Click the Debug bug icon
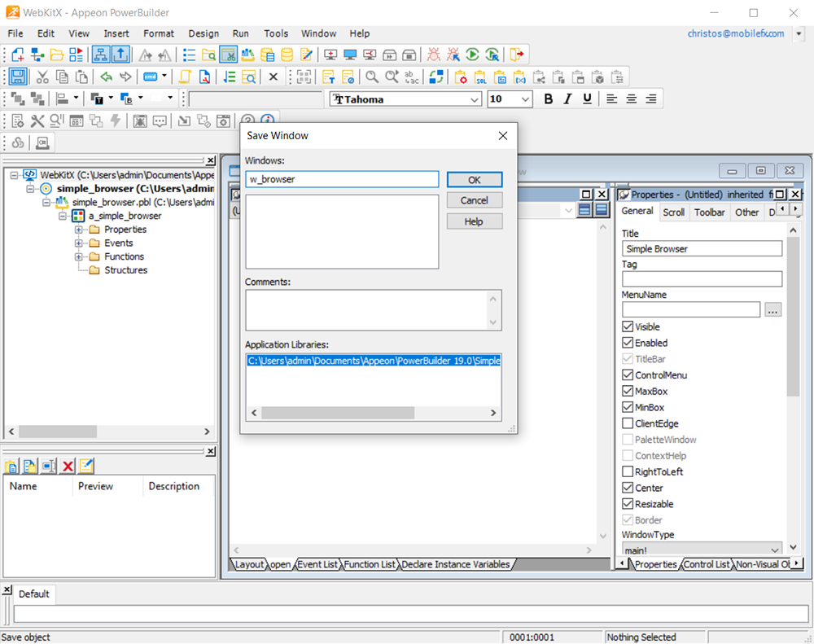This screenshot has width=814, height=644. click(x=434, y=55)
